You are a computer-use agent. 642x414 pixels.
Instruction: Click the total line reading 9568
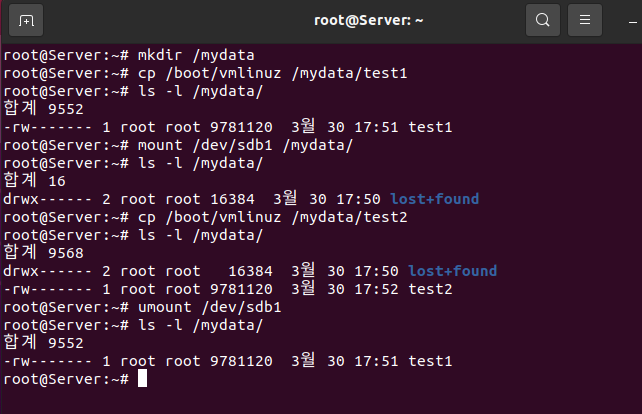pyautogui.click(x=43, y=253)
